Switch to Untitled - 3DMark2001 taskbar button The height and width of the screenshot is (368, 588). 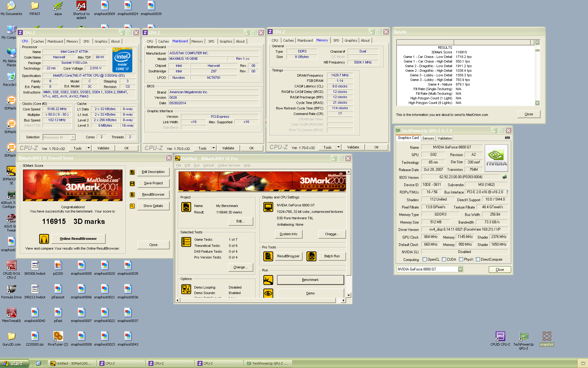click(x=72, y=363)
